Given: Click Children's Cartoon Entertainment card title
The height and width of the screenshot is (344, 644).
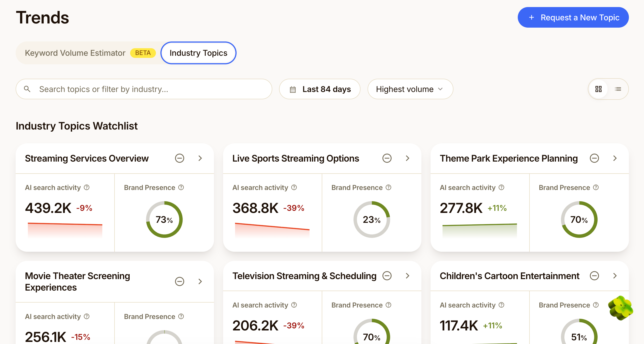Looking at the screenshot, I should (509, 276).
